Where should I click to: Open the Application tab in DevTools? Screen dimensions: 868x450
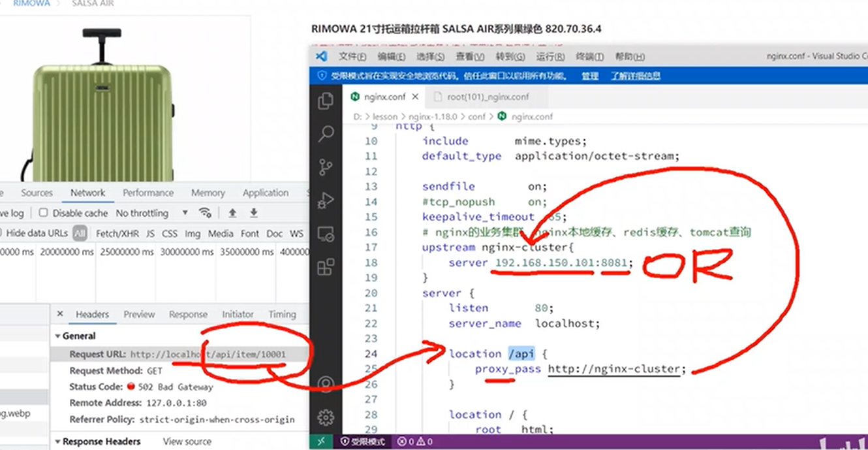click(x=265, y=193)
